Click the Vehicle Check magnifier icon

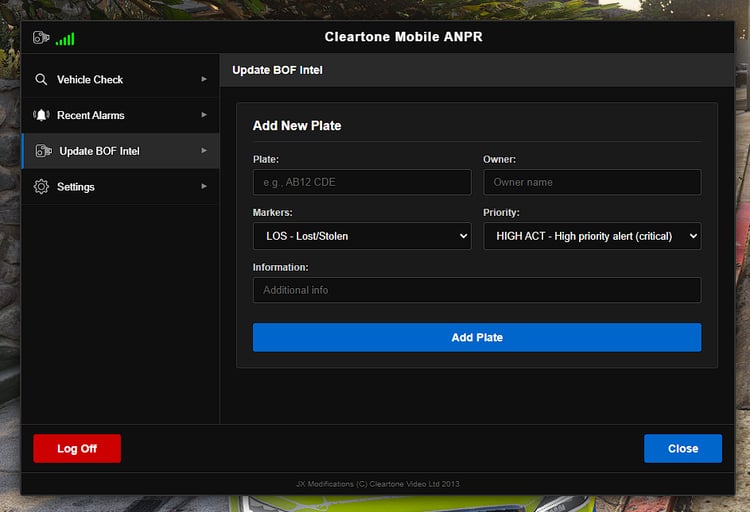[x=41, y=79]
